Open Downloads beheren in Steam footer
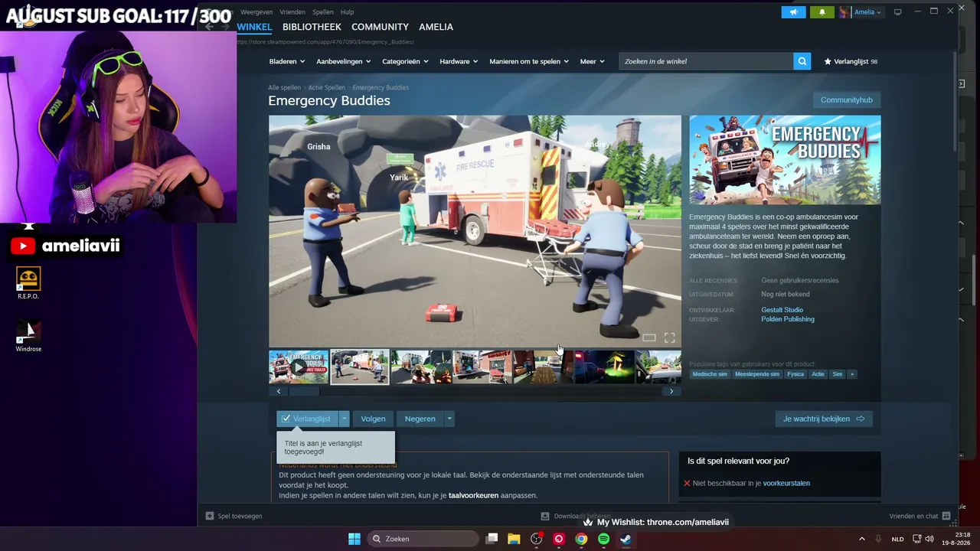 point(574,516)
